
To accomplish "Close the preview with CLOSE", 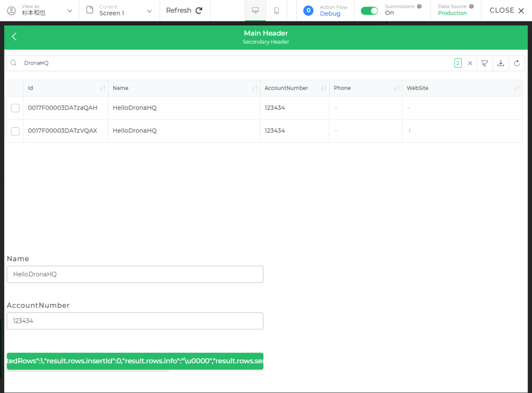I will tap(507, 10).
